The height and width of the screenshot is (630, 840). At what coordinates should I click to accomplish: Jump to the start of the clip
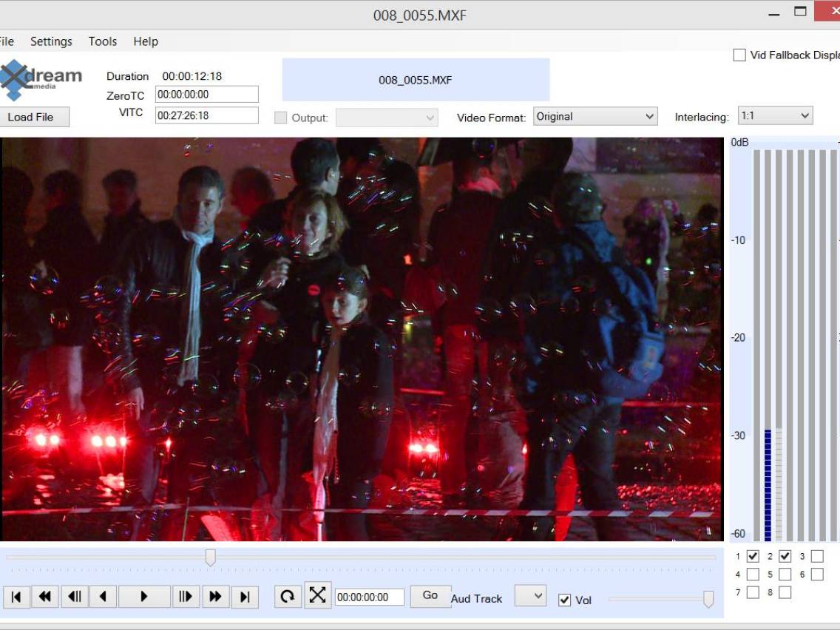(x=16, y=597)
